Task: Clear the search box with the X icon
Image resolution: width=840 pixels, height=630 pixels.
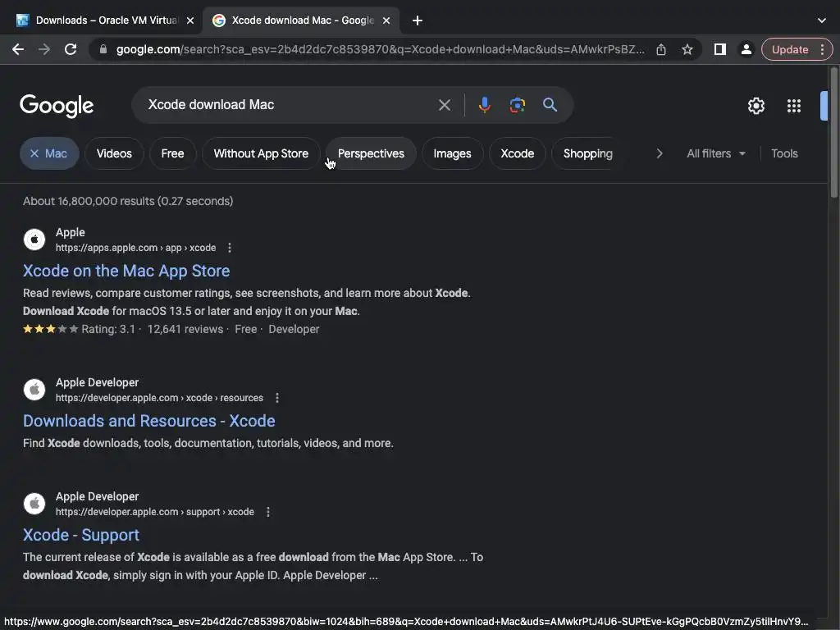Action: click(444, 105)
